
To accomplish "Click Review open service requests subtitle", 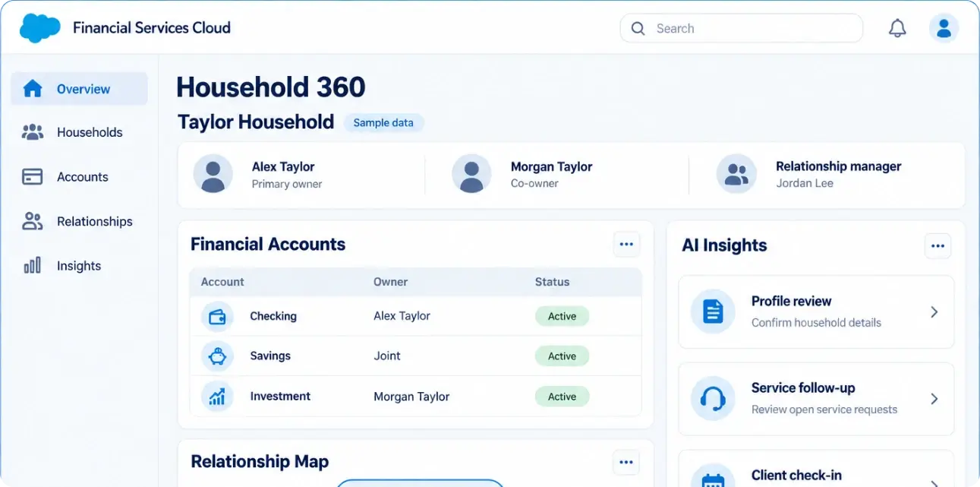I will [x=824, y=410].
